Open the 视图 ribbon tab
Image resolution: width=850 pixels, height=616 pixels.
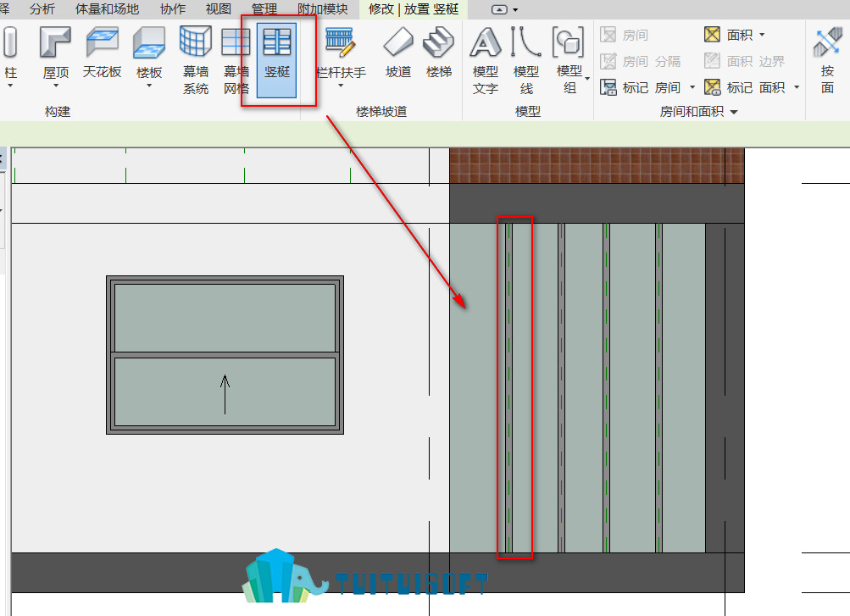pyautogui.click(x=218, y=8)
